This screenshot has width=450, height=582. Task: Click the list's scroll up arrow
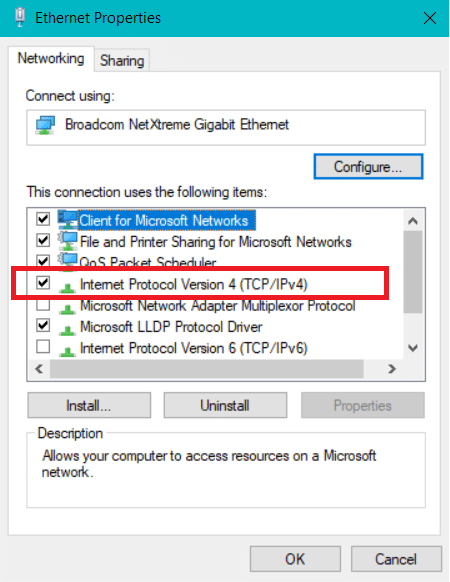tap(413, 221)
